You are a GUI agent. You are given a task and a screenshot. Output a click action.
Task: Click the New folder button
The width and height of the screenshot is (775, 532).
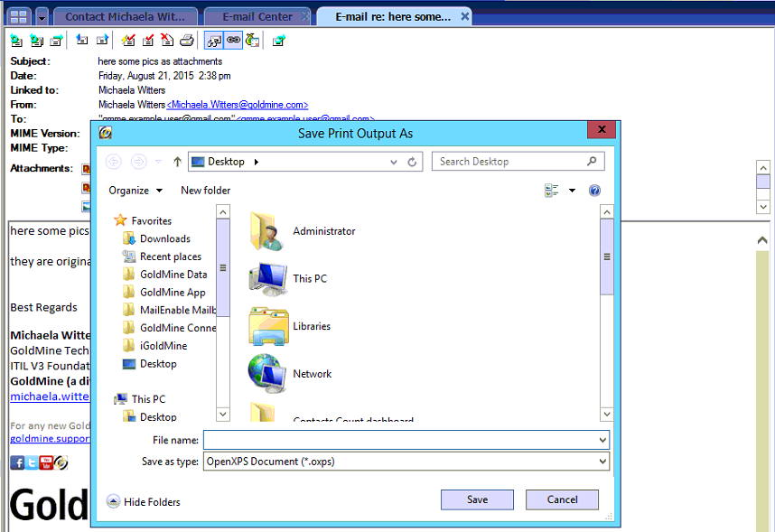(205, 191)
